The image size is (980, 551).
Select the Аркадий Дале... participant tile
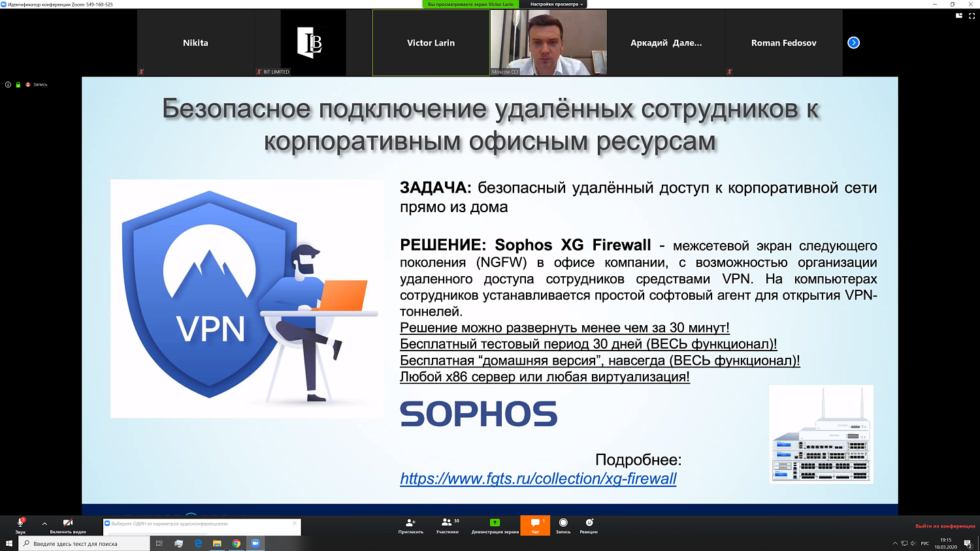[666, 42]
